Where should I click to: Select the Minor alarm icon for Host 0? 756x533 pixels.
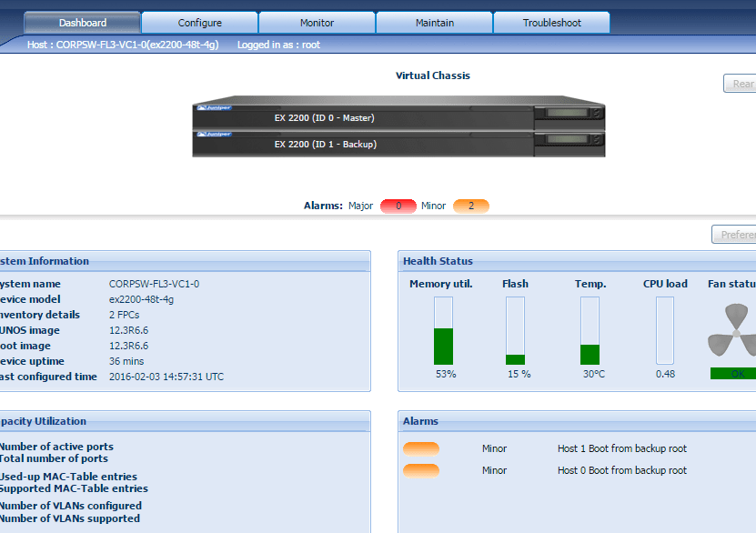pyautogui.click(x=421, y=470)
